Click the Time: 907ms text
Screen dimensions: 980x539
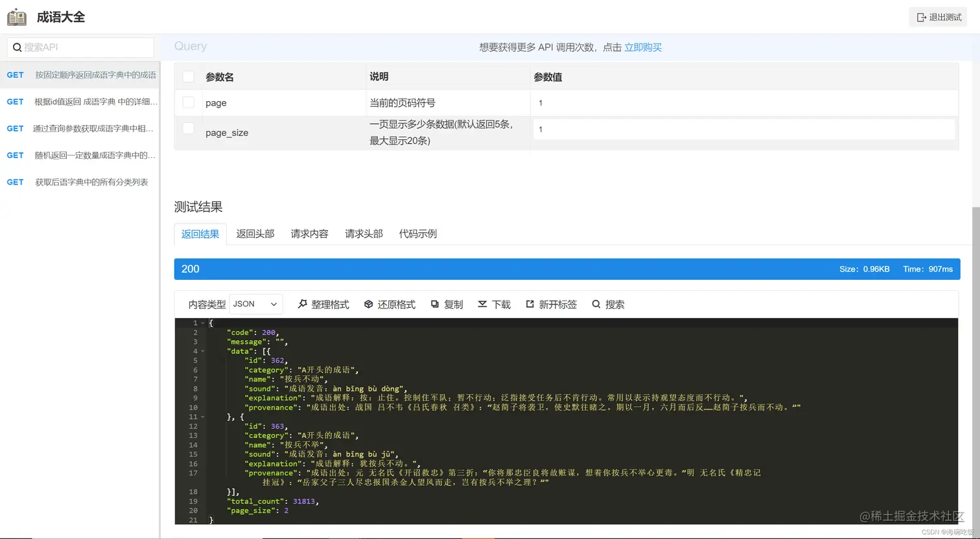tap(928, 269)
